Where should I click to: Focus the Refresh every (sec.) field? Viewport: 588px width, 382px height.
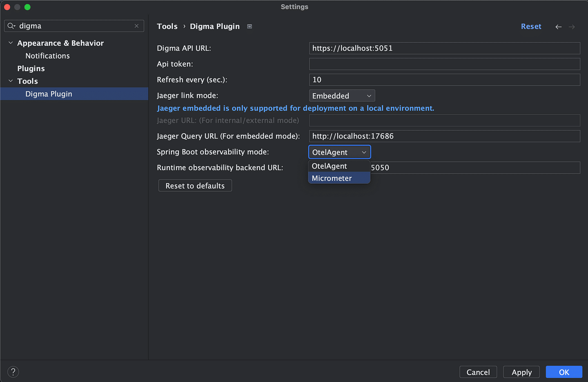(445, 80)
